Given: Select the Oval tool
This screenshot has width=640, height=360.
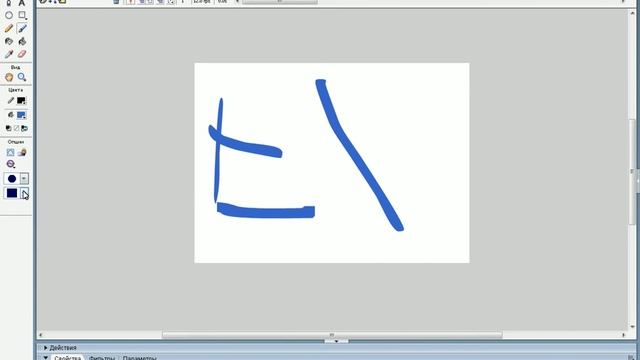Looking at the screenshot, I should point(9,15).
